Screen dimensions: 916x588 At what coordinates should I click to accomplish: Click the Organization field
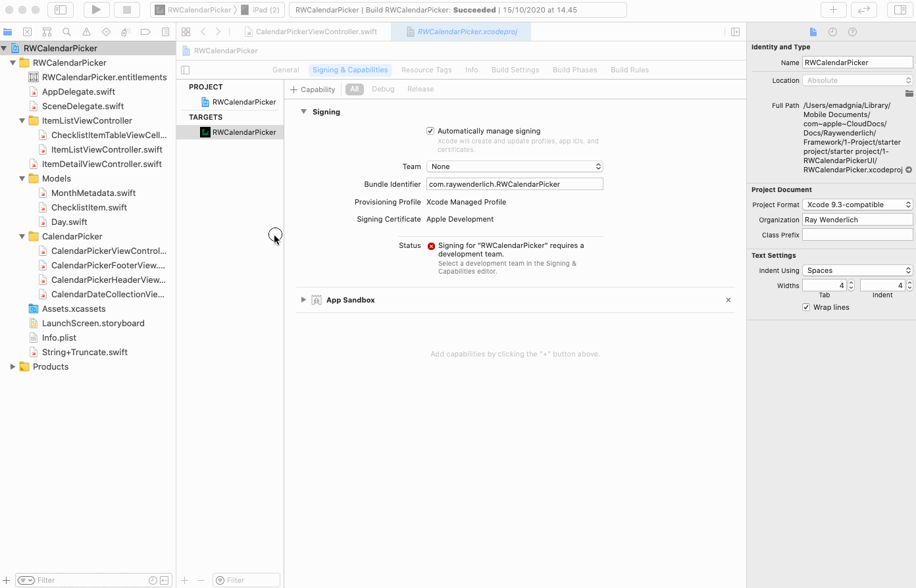click(857, 220)
